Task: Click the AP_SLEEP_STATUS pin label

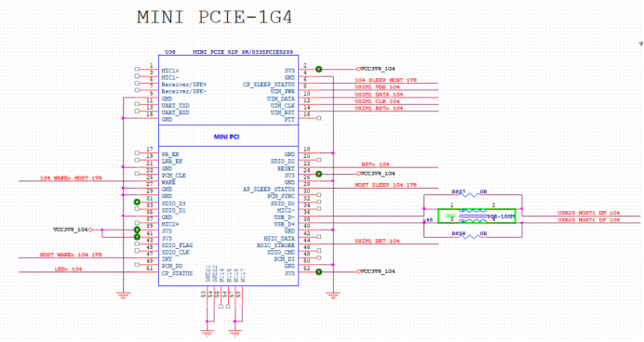Action: 269,190
